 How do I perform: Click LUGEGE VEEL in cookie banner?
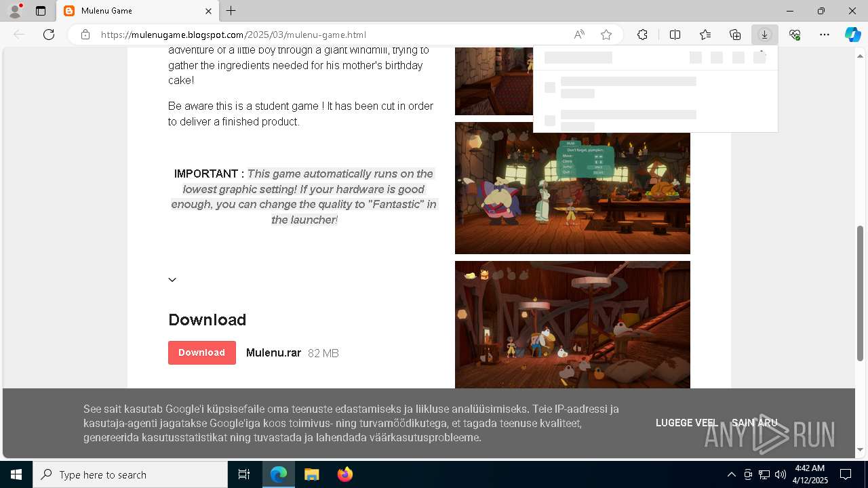pyautogui.click(x=686, y=423)
